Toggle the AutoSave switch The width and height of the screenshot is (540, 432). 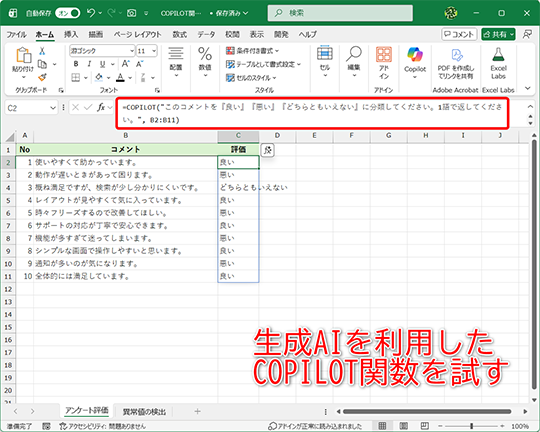(x=68, y=13)
